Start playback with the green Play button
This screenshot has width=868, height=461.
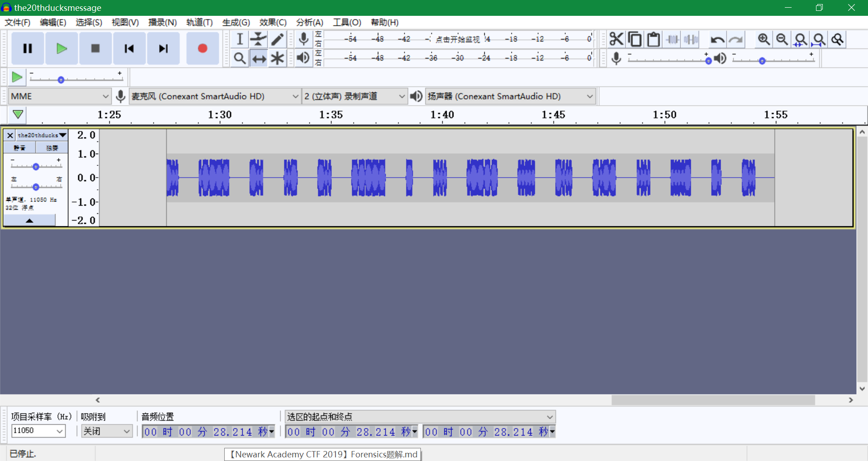61,48
